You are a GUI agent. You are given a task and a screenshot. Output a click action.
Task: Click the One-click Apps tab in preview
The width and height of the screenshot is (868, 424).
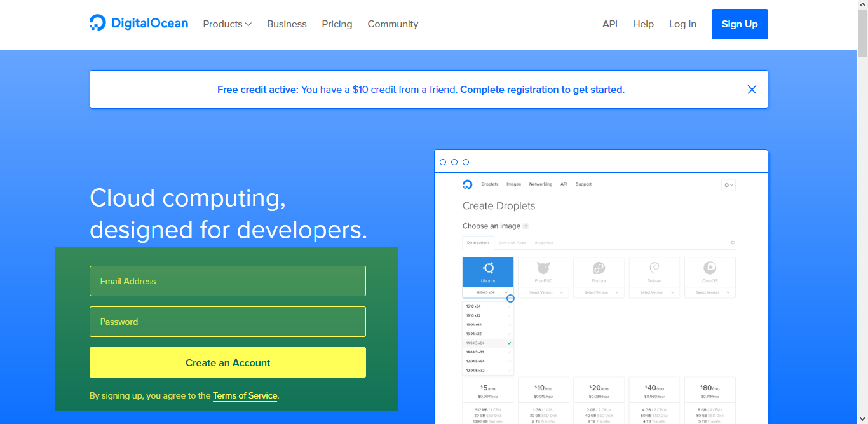[x=512, y=243]
